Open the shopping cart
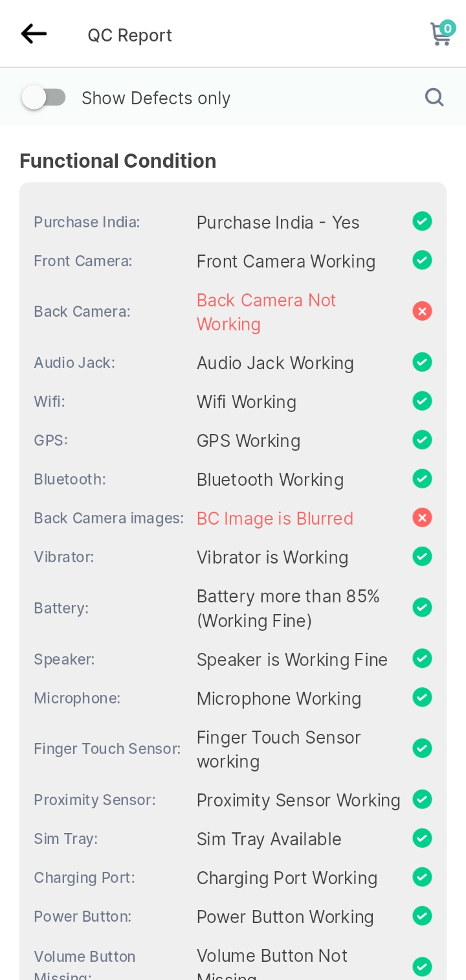The height and width of the screenshot is (980, 466). (x=441, y=34)
